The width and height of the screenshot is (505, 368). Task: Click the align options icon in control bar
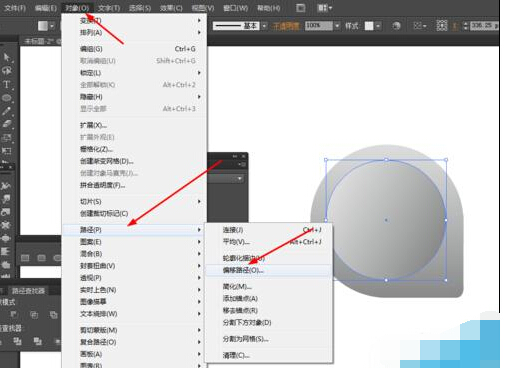click(417, 26)
